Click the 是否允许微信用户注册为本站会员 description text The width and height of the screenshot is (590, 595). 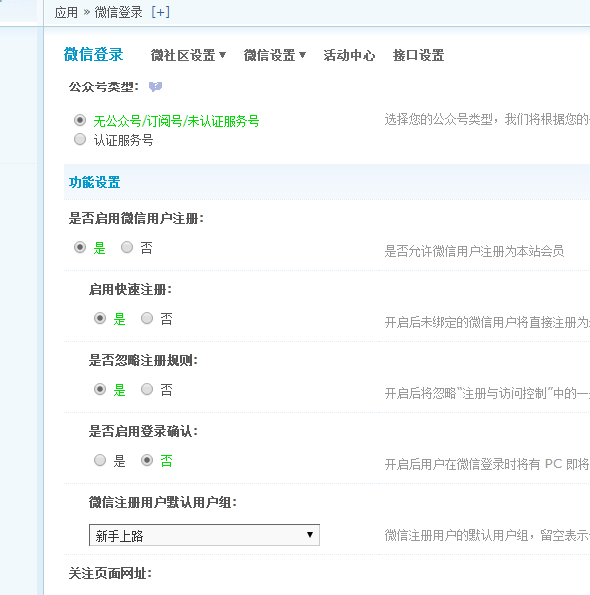(x=474, y=251)
